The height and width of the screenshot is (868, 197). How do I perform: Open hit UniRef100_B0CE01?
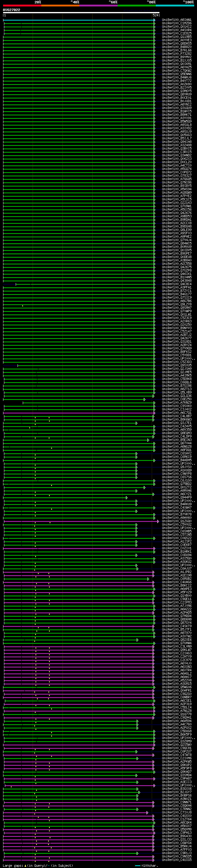point(177,98)
